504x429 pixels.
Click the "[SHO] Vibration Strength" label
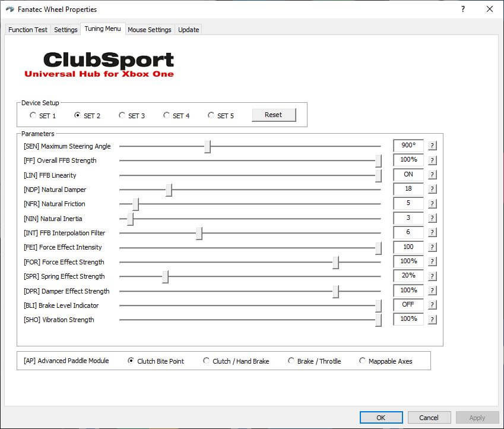59,320
